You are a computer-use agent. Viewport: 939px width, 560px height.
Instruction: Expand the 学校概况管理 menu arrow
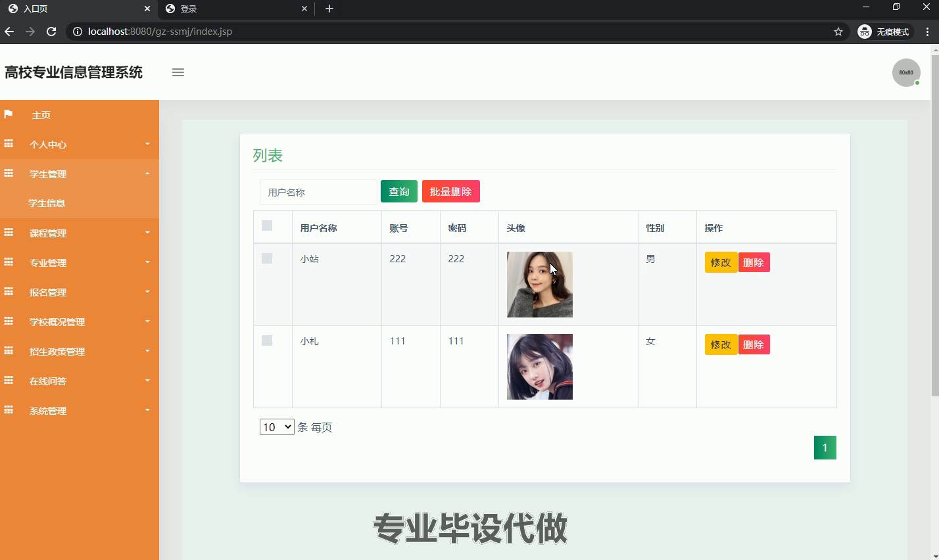147,321
